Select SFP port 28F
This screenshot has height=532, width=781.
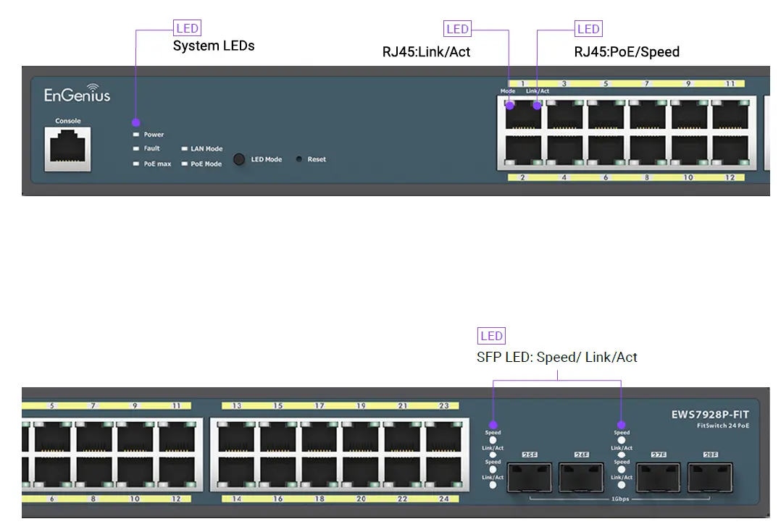coord(709,476)
